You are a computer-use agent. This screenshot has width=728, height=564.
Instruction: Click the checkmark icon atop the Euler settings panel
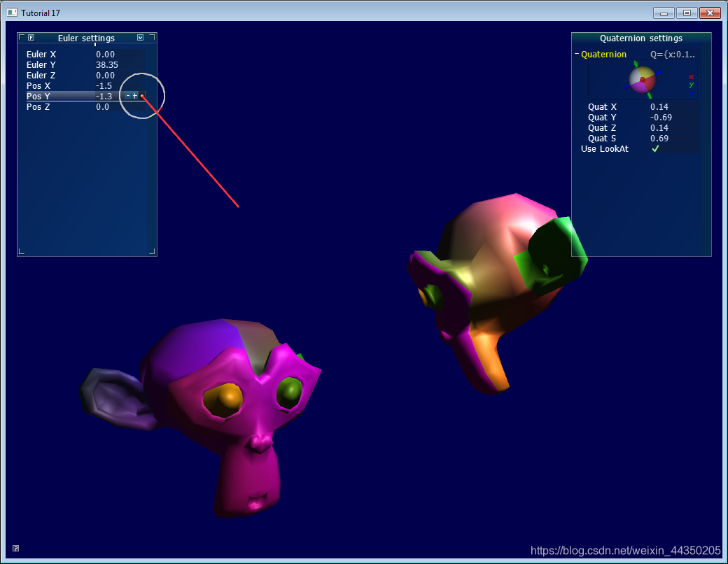pyautogui.click(x=140, y=38)
